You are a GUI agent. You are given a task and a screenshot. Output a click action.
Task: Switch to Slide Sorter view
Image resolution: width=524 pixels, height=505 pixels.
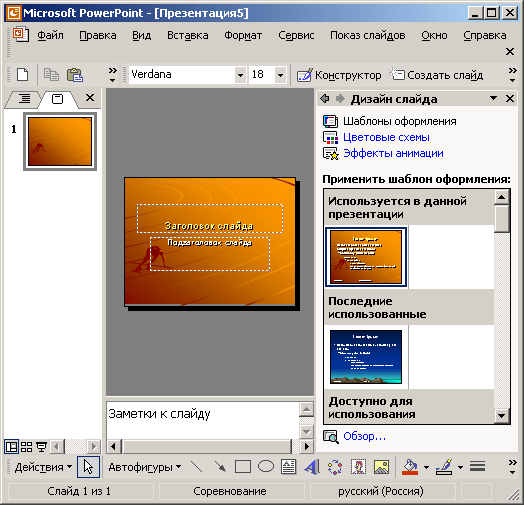[26, 447]
